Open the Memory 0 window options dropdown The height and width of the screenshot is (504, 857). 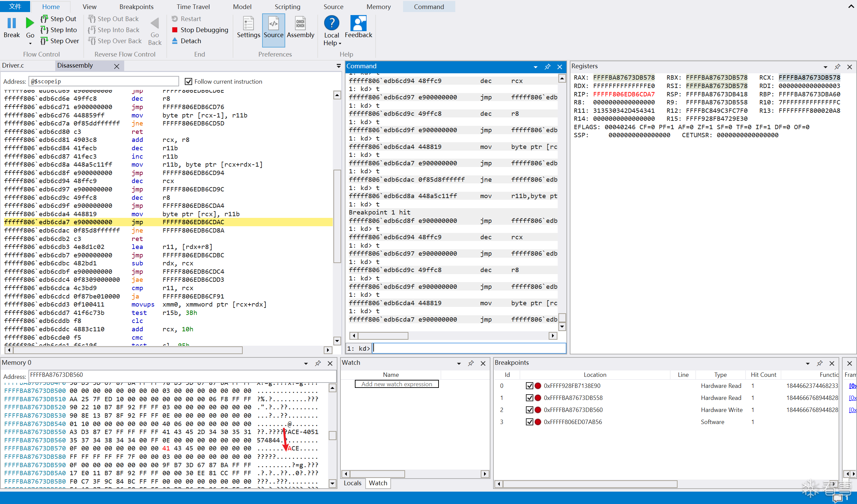pyautogui.click(x=306, y=363)
